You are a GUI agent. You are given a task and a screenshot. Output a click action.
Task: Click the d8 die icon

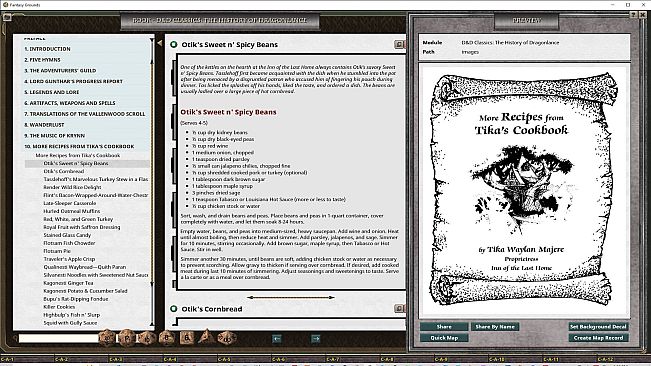[x=166, y=338]
